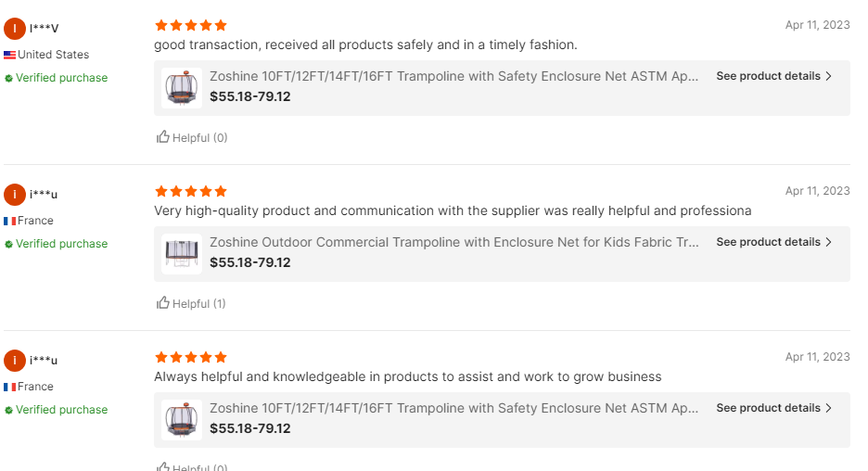
Task: Expand product details arrow in the first review
Action: (x=828, y=76)
